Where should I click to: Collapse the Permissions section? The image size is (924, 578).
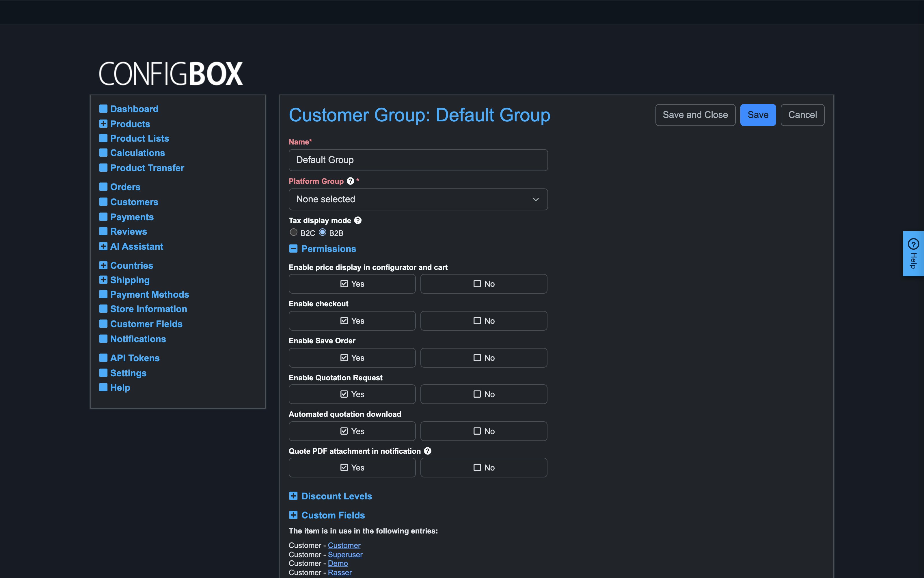pos(293,249)
